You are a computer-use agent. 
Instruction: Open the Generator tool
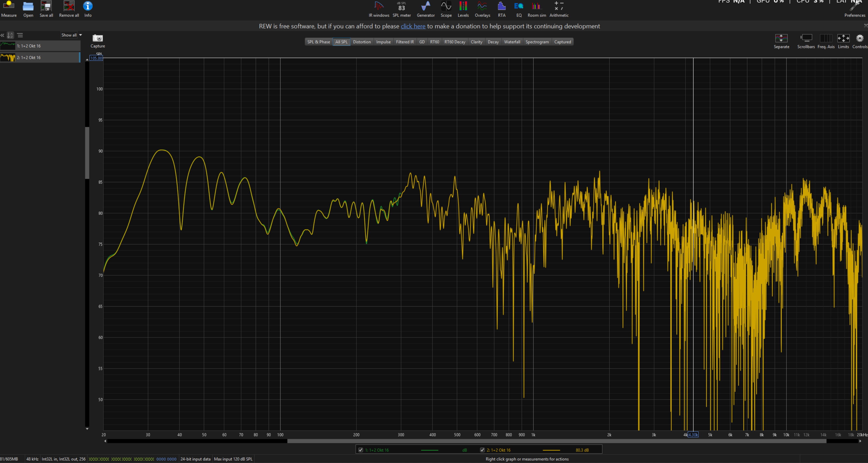click(x=425, y=6)
